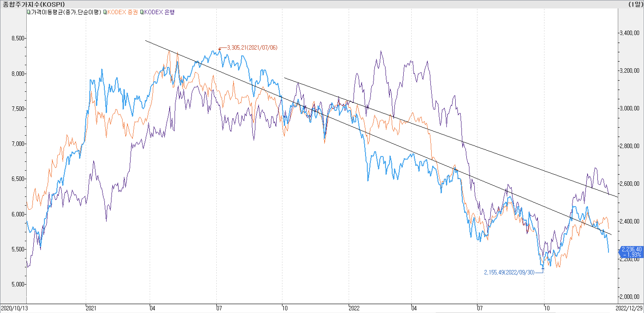
Task: Click the 가격이동평균(종가,단순이평) legend label
Action: [x=66, y=12]
